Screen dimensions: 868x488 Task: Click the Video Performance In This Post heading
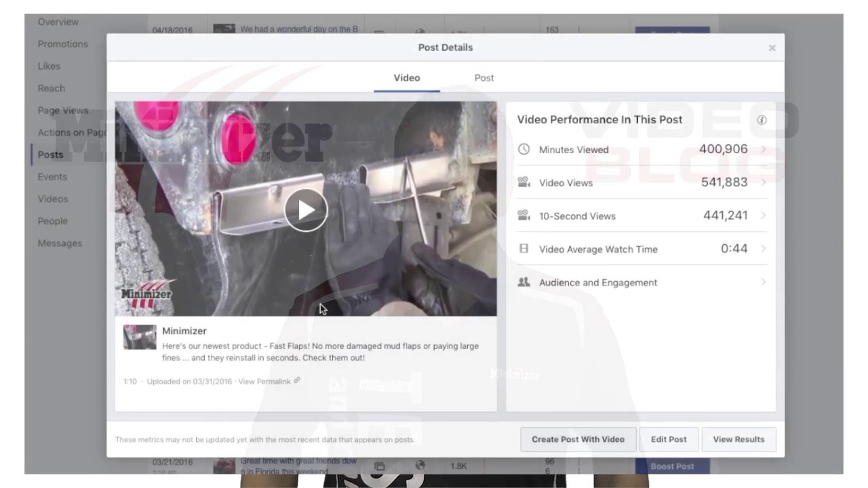click(x=600, y=120)
